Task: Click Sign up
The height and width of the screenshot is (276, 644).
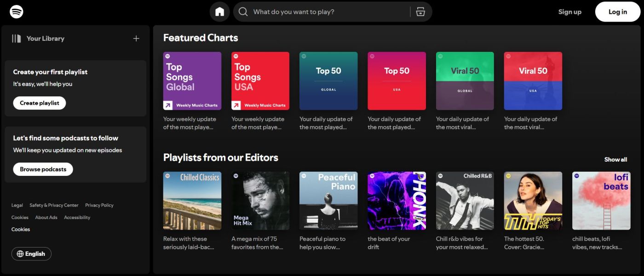Action: 570,12
